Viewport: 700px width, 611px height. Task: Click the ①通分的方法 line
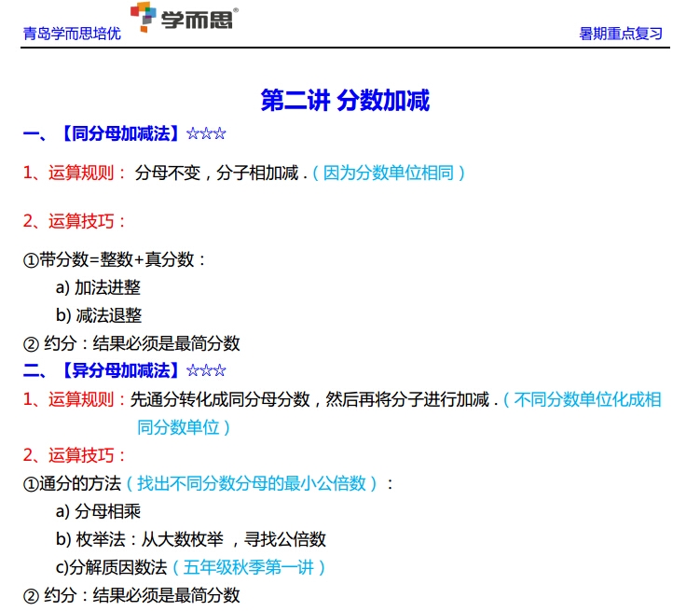coord(73,483)
